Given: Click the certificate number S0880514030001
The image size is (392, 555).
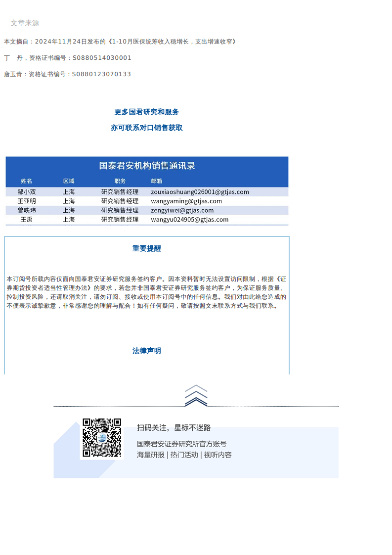Looking at the screenshot, I should [x=102, y=58].
